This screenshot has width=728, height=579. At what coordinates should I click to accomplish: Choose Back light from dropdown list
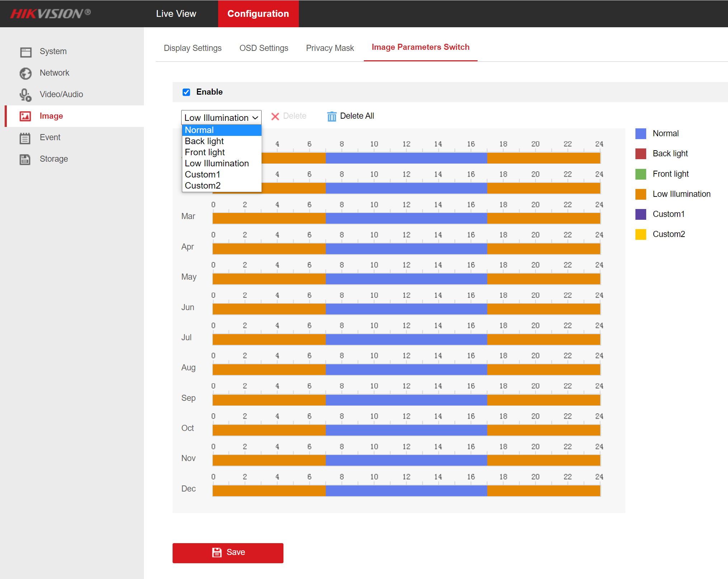point(204,141)
